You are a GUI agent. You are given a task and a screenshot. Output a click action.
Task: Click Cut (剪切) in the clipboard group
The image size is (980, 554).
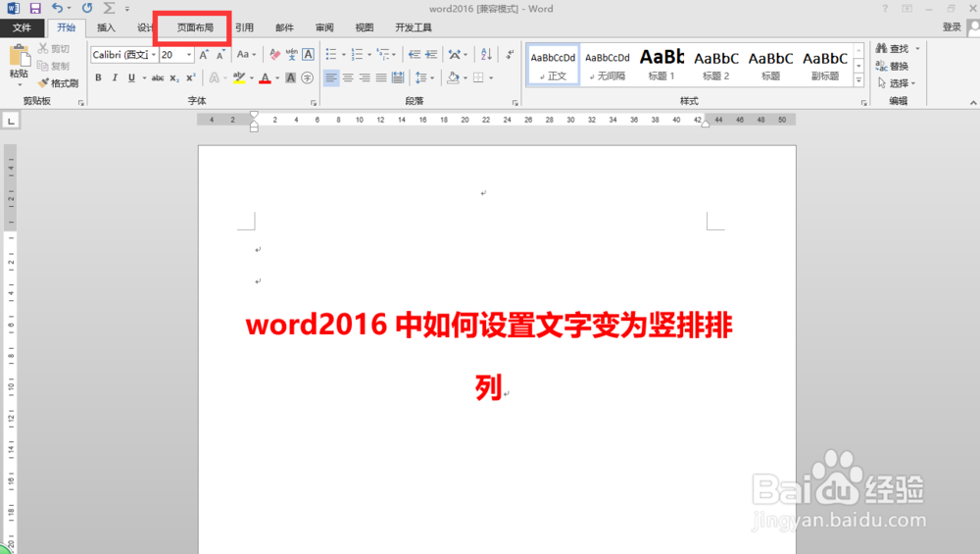tap(54, 49)
